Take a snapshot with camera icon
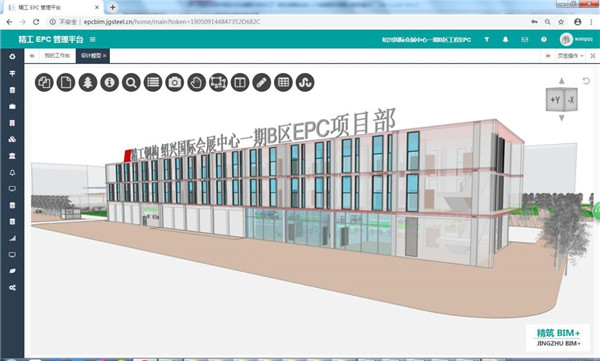 click(x=174, y=82)
